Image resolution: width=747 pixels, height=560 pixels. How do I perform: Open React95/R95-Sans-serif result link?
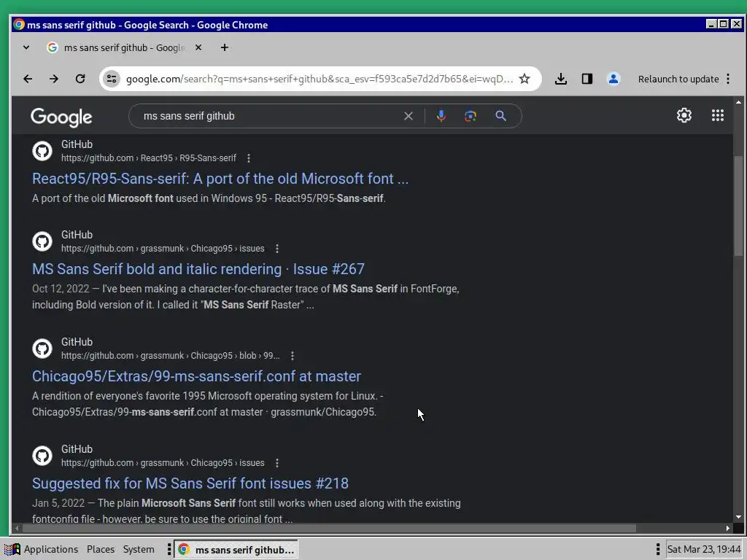pyautogui.click(x=220, y=179)
